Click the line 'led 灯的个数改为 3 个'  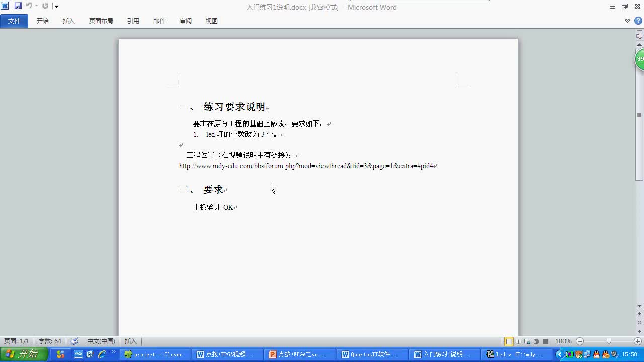pyautogui.click(x=242, y=134)
